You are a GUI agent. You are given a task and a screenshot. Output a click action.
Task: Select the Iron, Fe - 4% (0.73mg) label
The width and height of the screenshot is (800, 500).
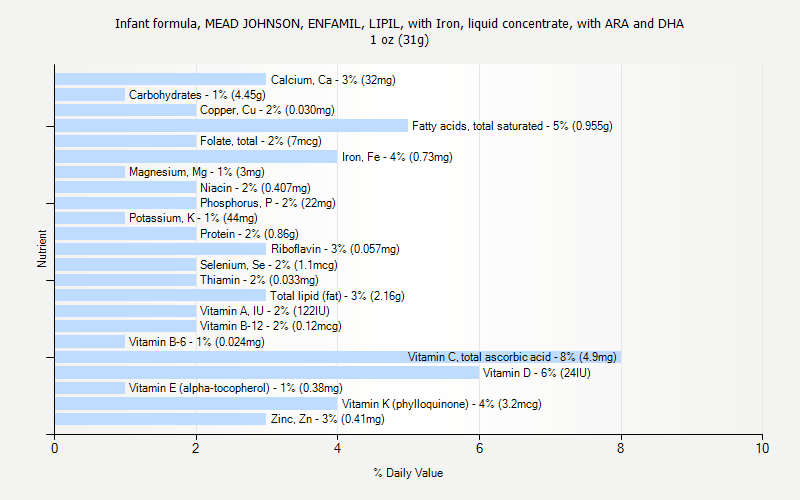(x=397, y=157)
